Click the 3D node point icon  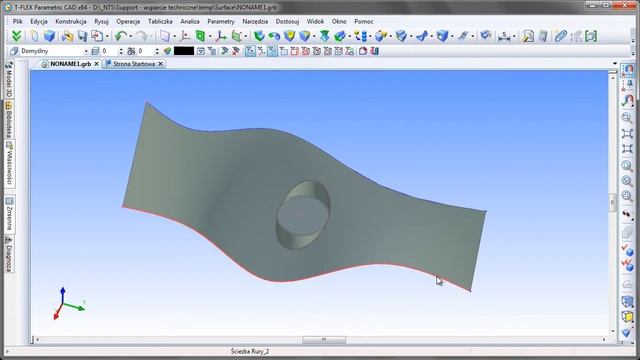[x=185, y=36]
